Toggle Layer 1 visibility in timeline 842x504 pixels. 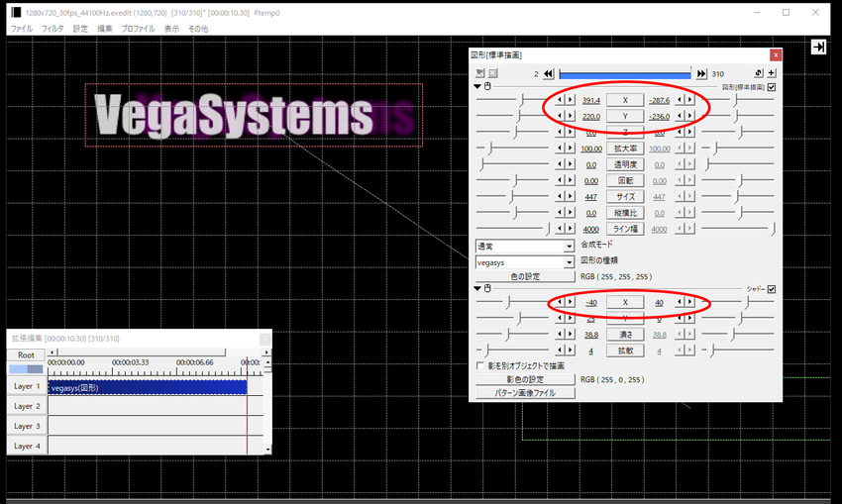click(x=27, y=386)
